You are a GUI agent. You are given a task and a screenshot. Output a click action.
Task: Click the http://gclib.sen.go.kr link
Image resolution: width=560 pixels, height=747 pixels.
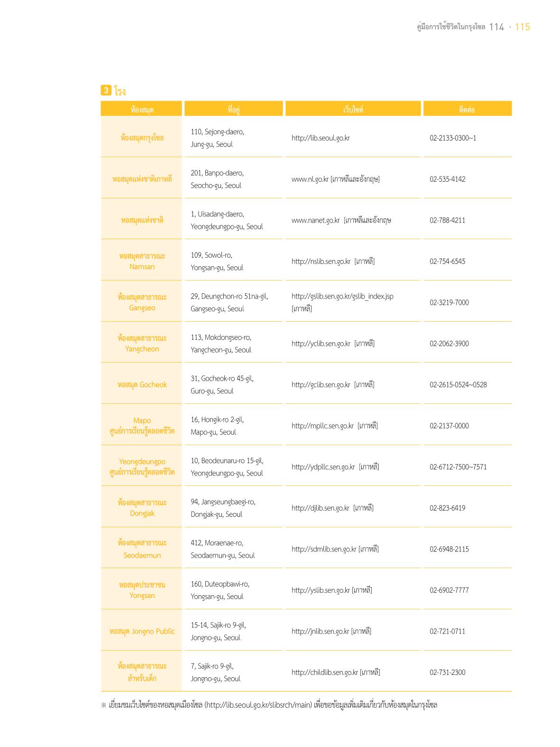pos(321,385)
